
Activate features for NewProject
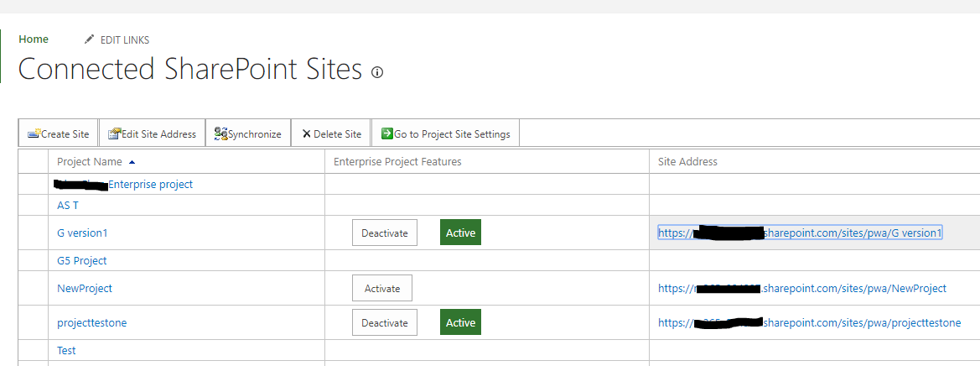pos(382,289)
